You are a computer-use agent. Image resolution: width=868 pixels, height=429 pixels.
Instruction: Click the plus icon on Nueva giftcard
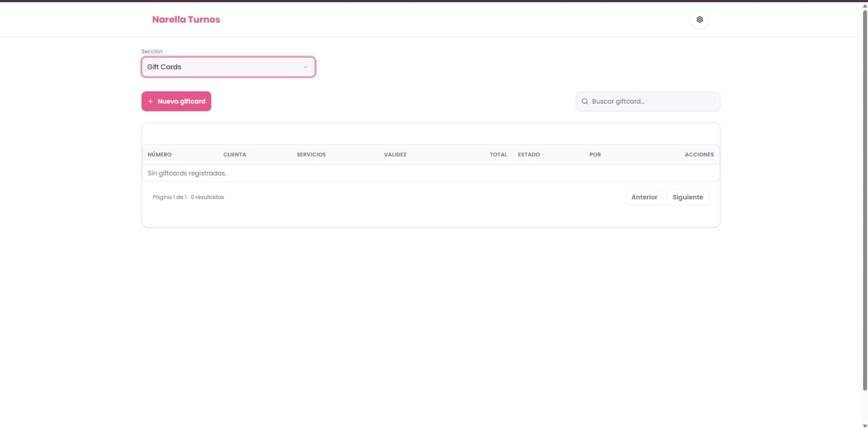pyautogui.click(x=150, y=101)
